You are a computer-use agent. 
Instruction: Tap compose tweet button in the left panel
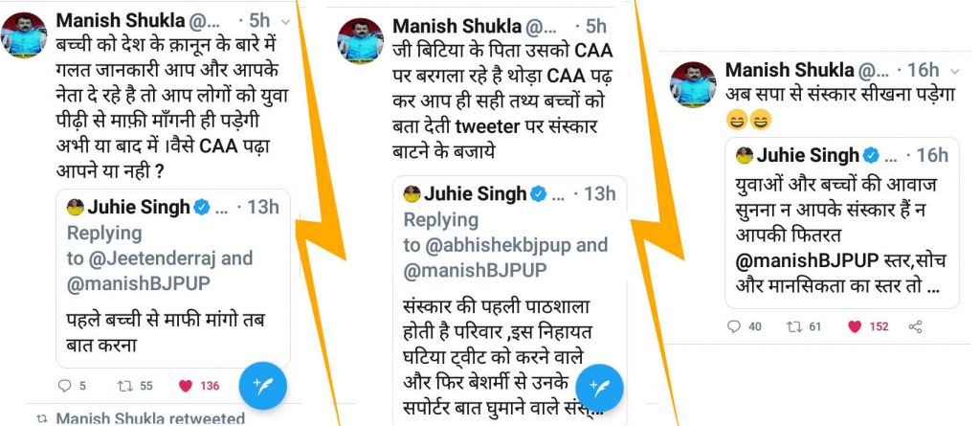pyautogui.click(x=263, y=386)
